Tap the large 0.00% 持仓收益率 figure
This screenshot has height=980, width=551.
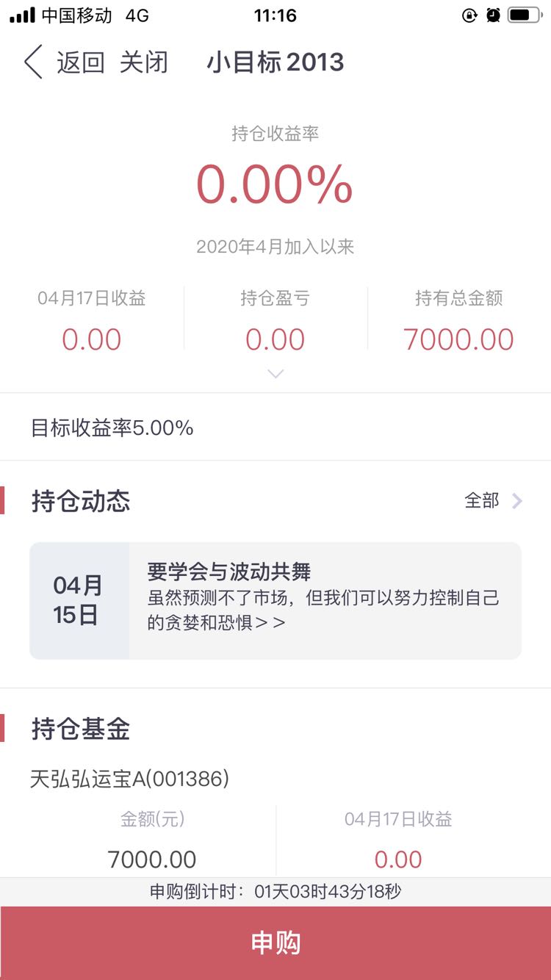pyautogui.click(x=275, y=184)
